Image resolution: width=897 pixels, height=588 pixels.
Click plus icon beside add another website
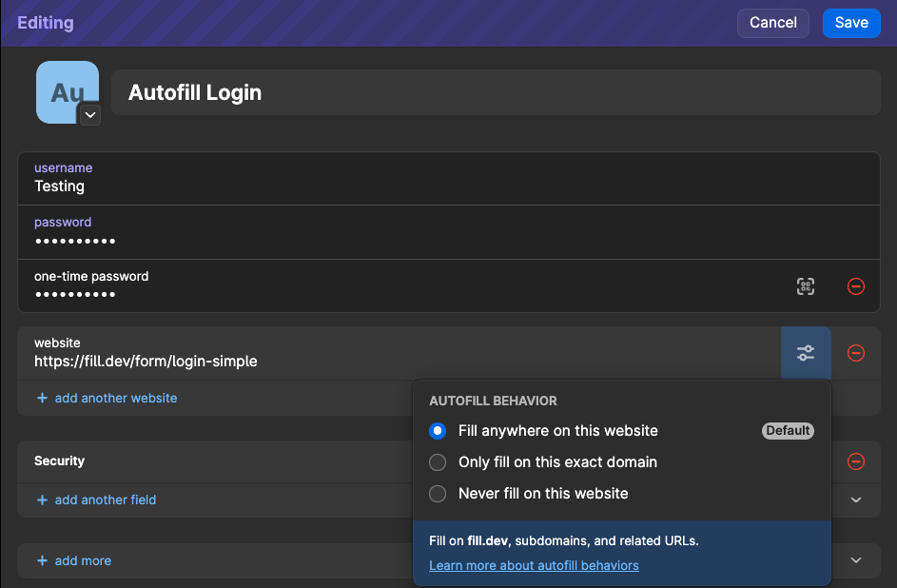click(x=42, y=398)
